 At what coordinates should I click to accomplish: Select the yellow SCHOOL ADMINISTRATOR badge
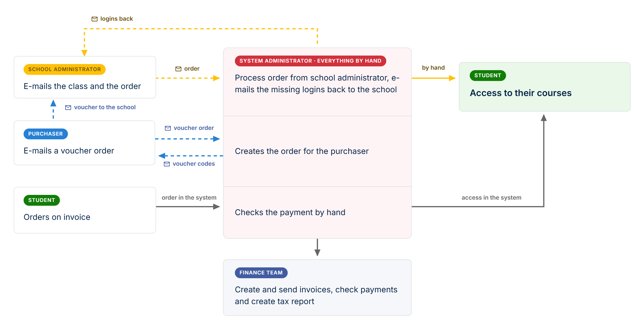pyautogui.click(x=65, y=69)
